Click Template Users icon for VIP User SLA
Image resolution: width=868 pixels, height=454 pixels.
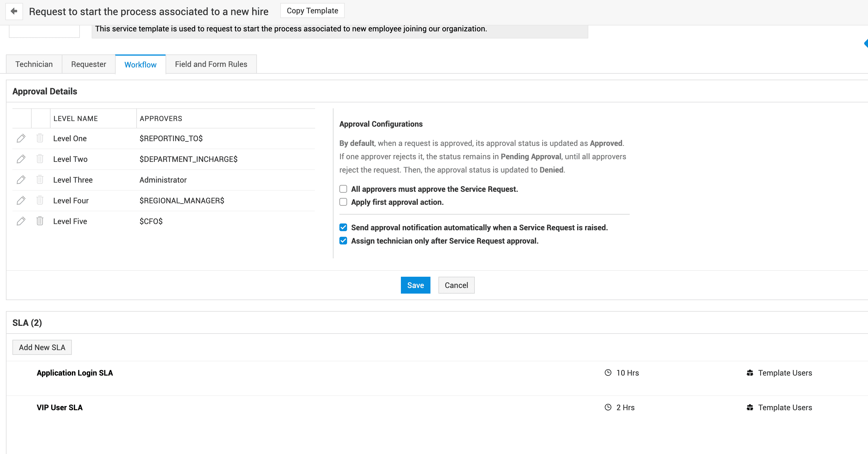[749, 408]
